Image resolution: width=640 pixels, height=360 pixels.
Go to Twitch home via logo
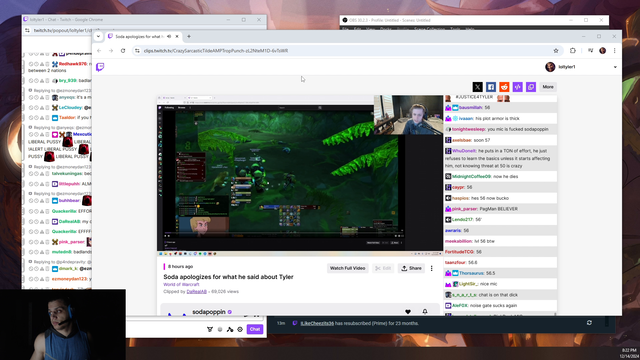click(100, 67)
